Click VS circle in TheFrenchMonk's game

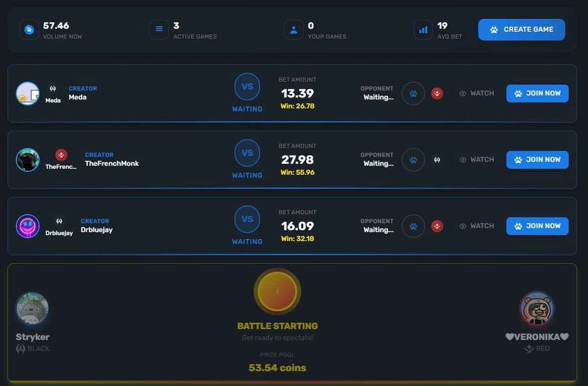pos(247,153)
